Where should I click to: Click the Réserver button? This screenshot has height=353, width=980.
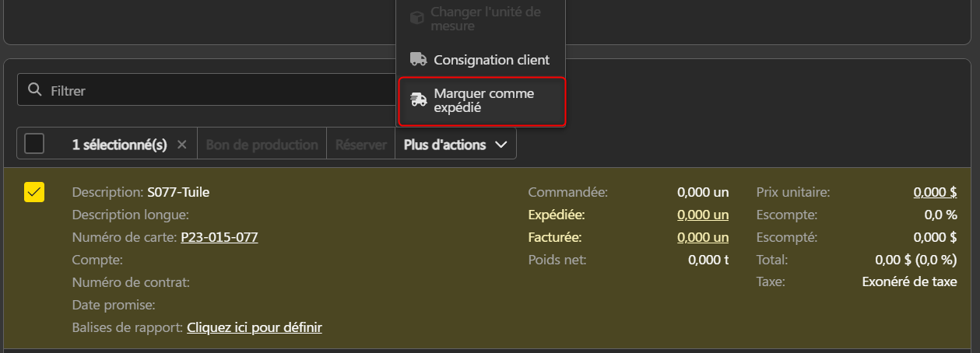tap(361, 145)
